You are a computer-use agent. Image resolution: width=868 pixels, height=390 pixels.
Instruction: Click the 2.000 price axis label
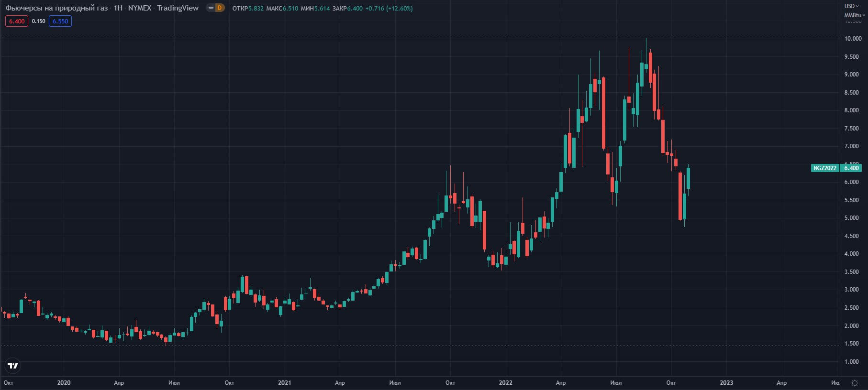click(852, 326)
